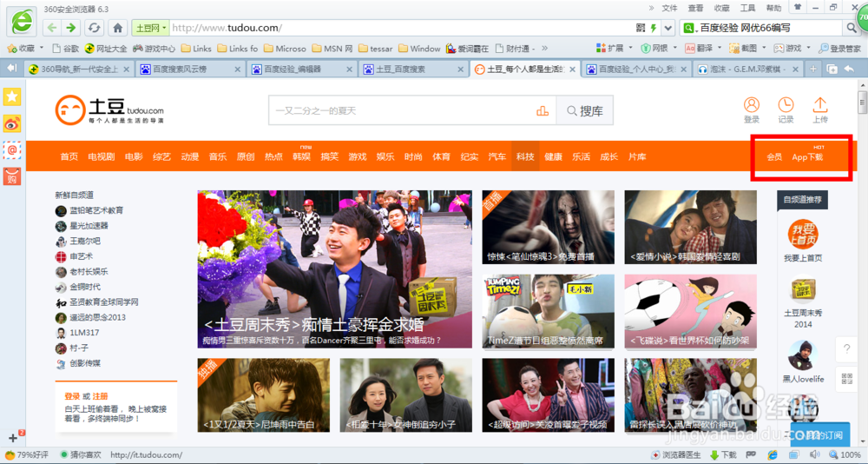The image size is (868, 464).
Task: Click the ranking chart icon in search box
Action: coord(542,111)
